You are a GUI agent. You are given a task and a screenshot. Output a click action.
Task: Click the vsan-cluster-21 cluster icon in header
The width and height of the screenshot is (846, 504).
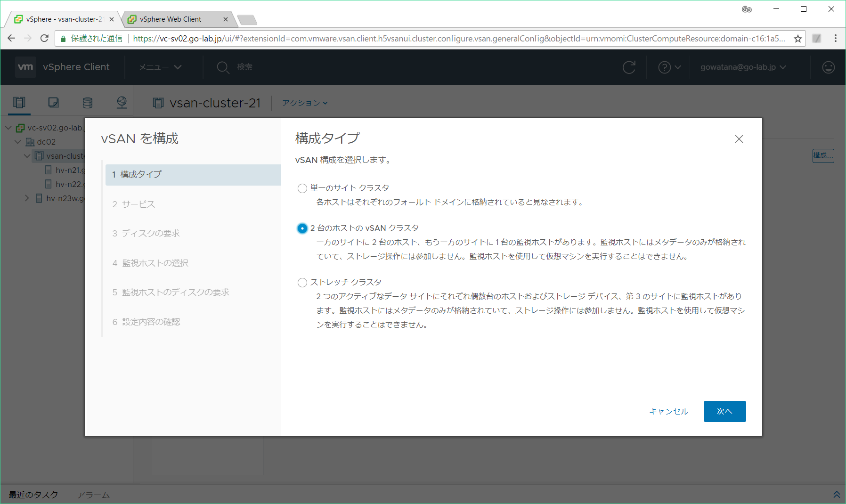pyautogui.click(x=158, y=103)
